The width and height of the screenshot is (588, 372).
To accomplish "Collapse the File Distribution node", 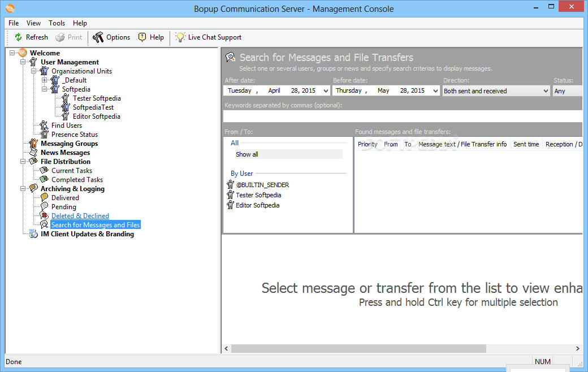I will point(23,161).
